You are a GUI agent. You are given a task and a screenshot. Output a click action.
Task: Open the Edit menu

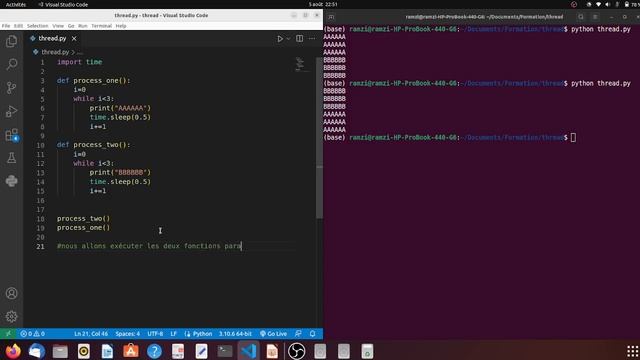18,26
